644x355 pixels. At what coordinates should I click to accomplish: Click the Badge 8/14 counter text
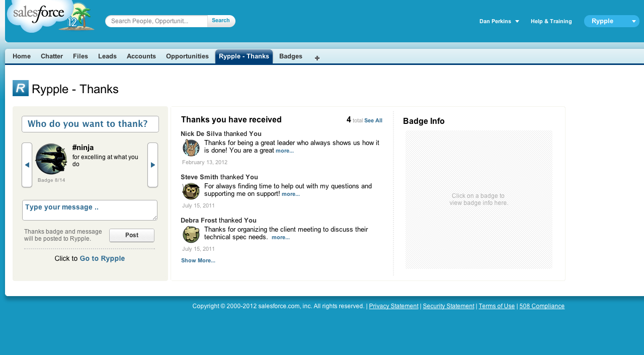click(51, 180)
